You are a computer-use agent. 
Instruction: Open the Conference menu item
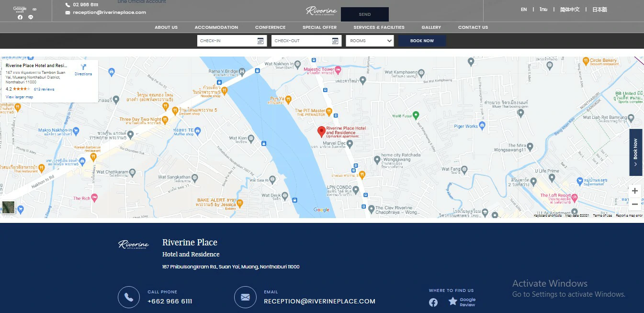tap(270, 27)
